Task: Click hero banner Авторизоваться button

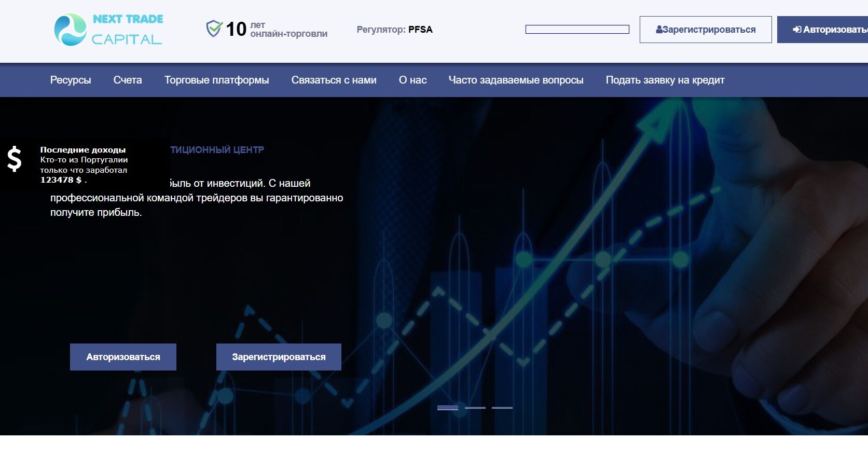Action: click(x=123, y=357)
